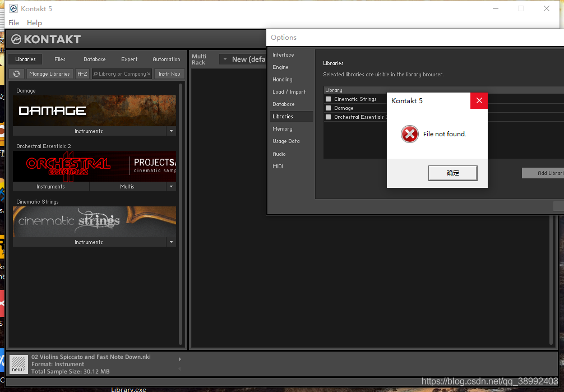Viewport: 564px width, 392px height.
Task: Open Cinematic Strings Instruments button
Action: click(x=89, y=242)
